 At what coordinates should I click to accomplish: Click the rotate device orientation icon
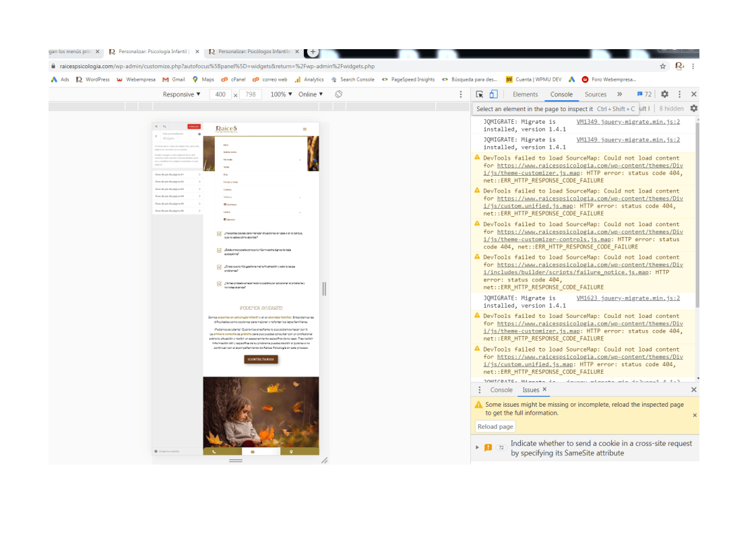338,94
